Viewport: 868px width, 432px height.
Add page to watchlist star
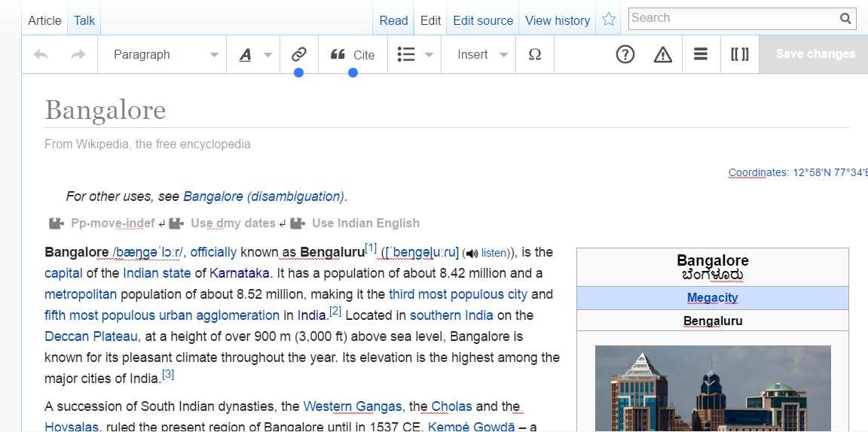(609, 20)
